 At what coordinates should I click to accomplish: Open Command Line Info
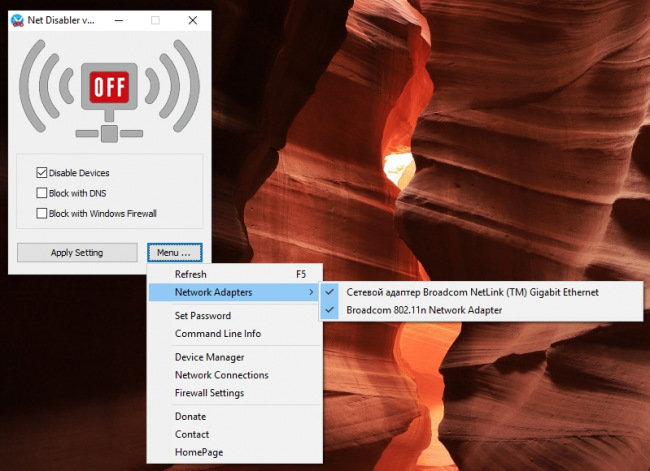[x=235, y=333]
